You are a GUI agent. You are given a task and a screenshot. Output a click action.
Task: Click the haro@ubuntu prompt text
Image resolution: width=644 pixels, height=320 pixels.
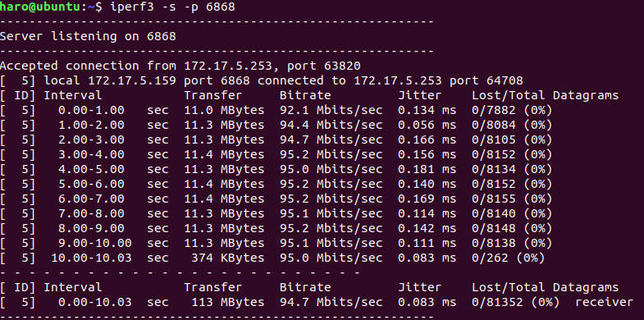pos(43,7)
